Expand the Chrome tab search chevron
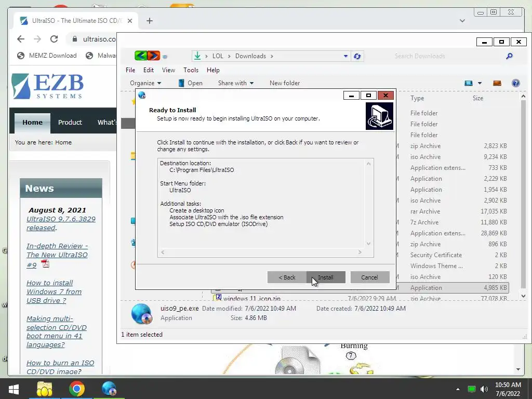532x399 pixels. [x=462, y=21]
